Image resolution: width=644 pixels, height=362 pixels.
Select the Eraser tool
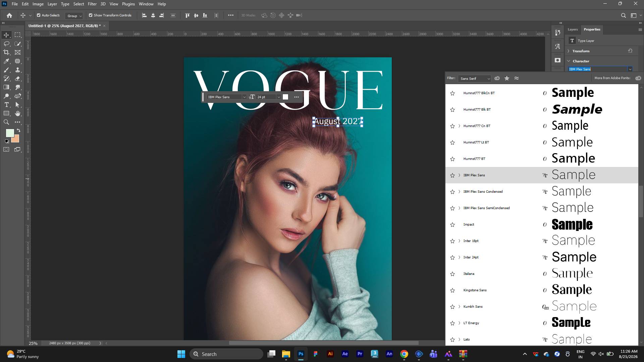(18, 79)
